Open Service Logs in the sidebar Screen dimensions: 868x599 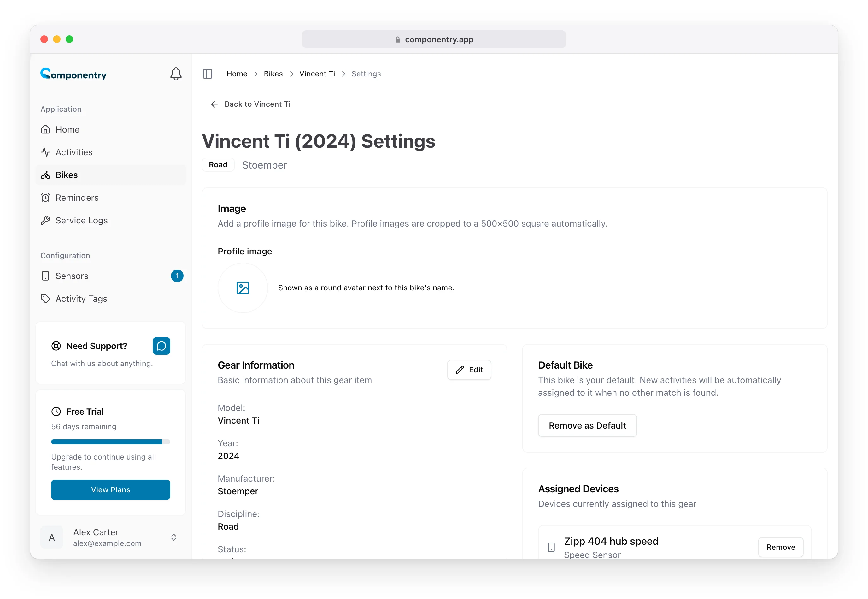[111, 220]
